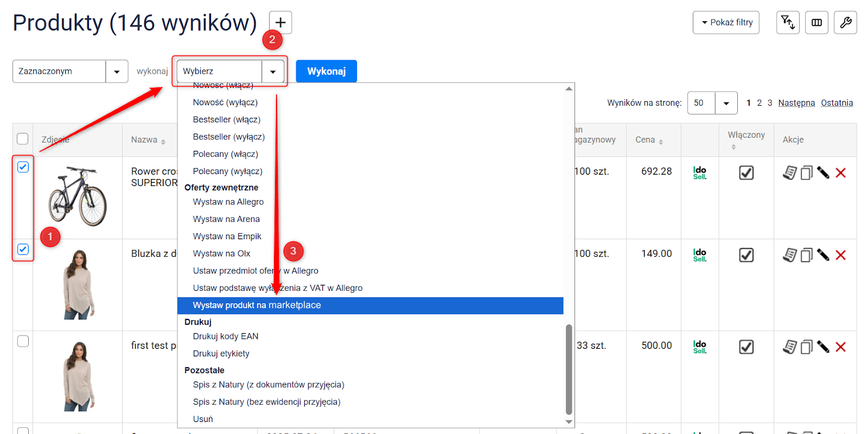The height and width of the screenshot is (434, 868).
Task: Check the first test product checkbox
Action: click(23, 341)
